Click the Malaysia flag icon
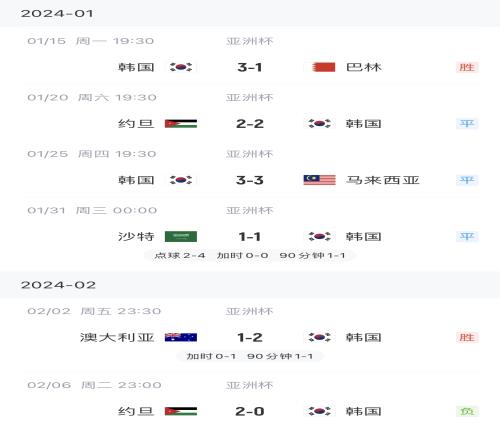The height and width of the screenshot is (440, 500). [320, 180]
